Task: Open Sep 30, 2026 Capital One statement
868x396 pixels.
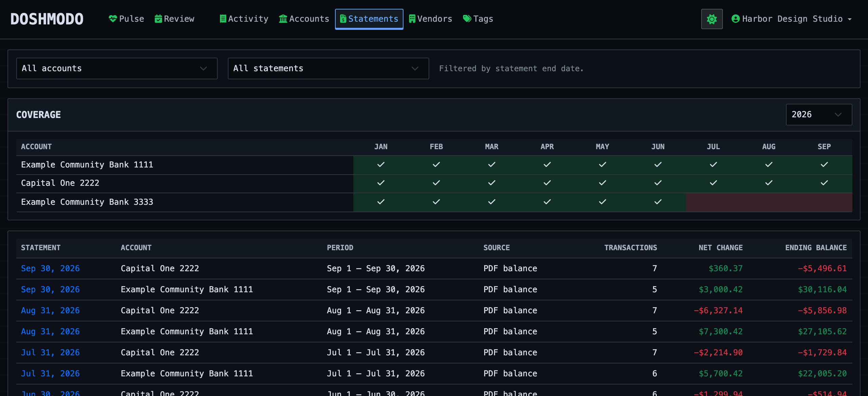Action: coord(50,269)
